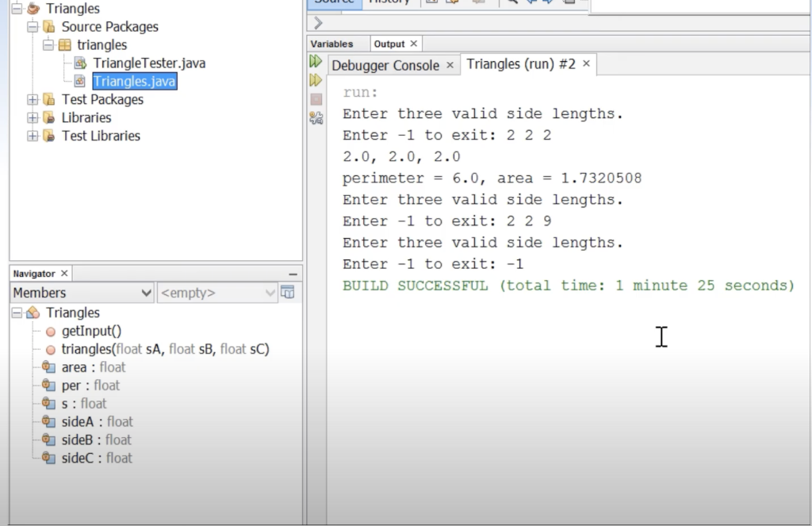Select TriangleTester.java in project tree
The height and width of the screenshot is (526, 812).
coord(147,62)
